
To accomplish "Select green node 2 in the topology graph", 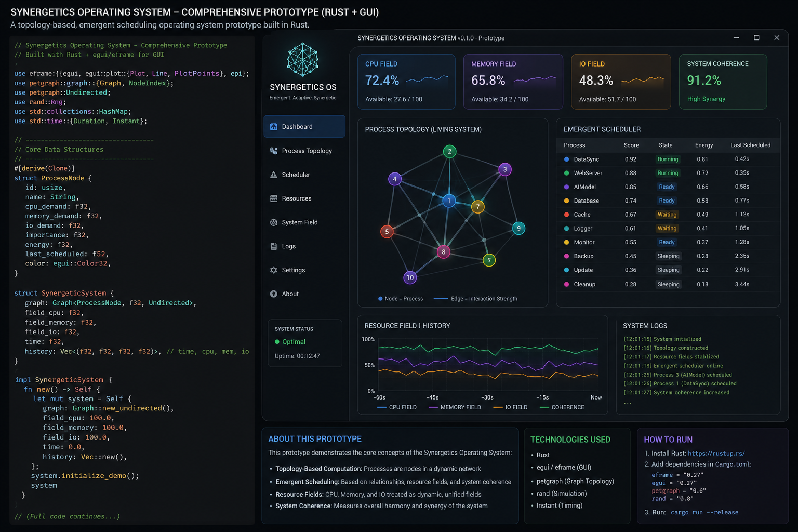I will coord(450,152).
